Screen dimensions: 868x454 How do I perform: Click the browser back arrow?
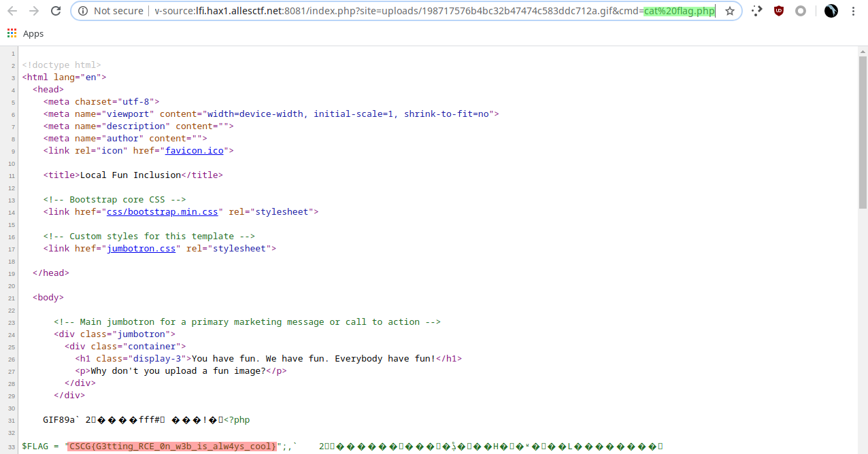(12, 11)
